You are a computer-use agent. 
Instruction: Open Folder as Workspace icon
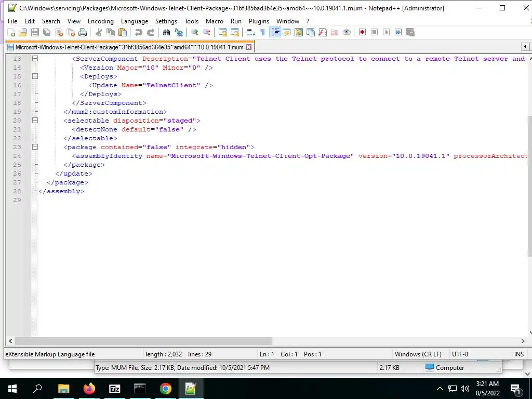335,32
